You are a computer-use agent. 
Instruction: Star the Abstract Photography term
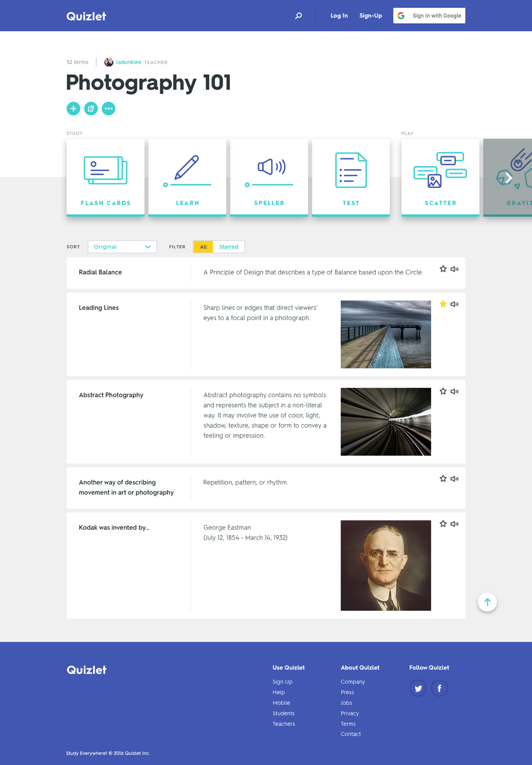click(x=443, y=391)
